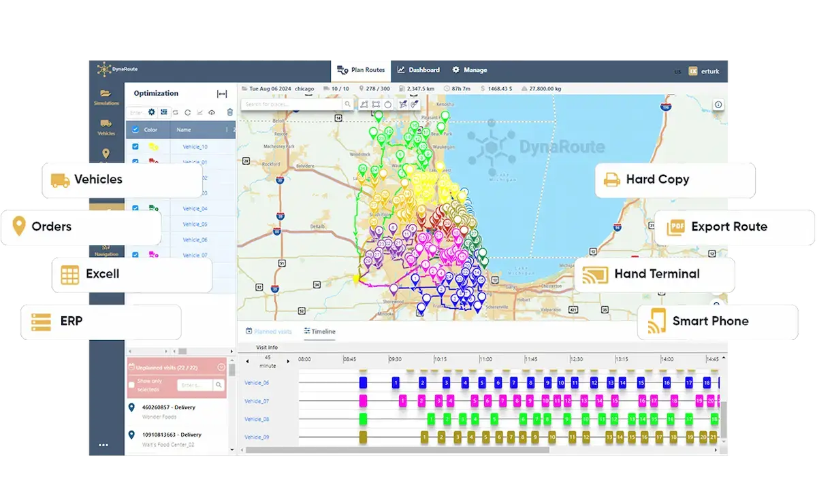Click the cloud upload icon
Screen dimensions: 817x504
(x=212, y=112)
